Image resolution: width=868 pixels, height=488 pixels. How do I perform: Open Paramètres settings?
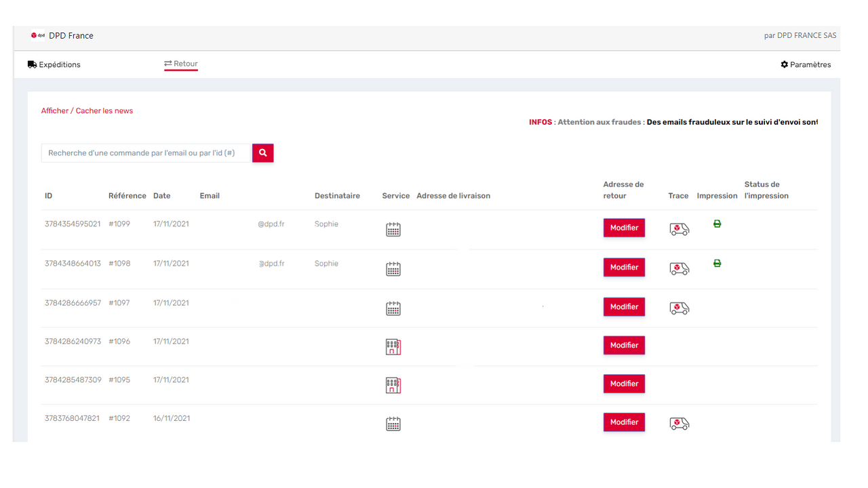(806, 64)
